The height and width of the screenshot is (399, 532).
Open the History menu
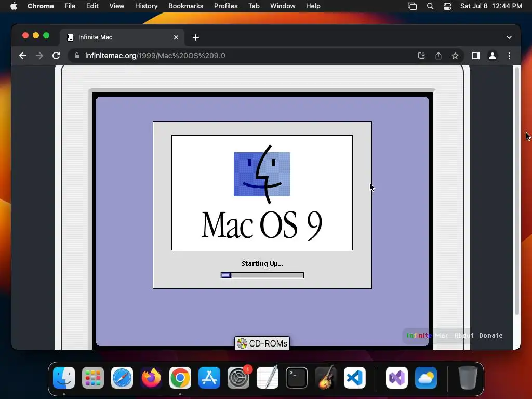coord(146,6)
